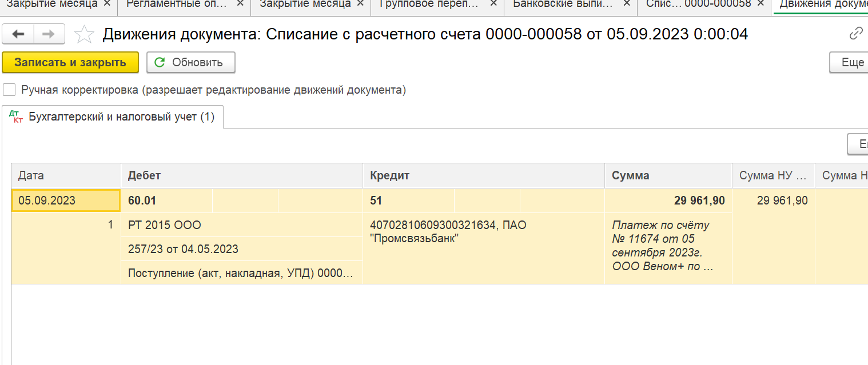Click the Обновить button

pos(191,63)
